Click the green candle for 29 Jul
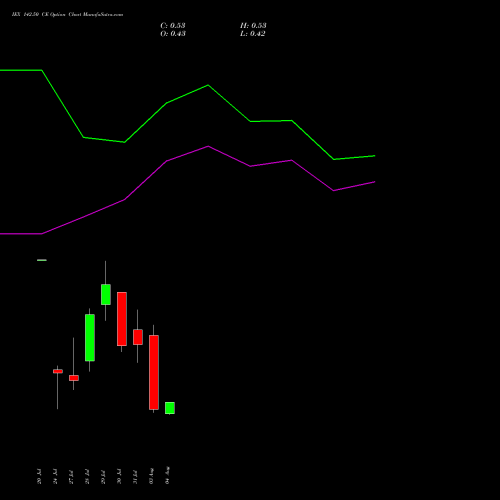The height and width of the screenshot is (500, 500). click(x=106, y=295)
